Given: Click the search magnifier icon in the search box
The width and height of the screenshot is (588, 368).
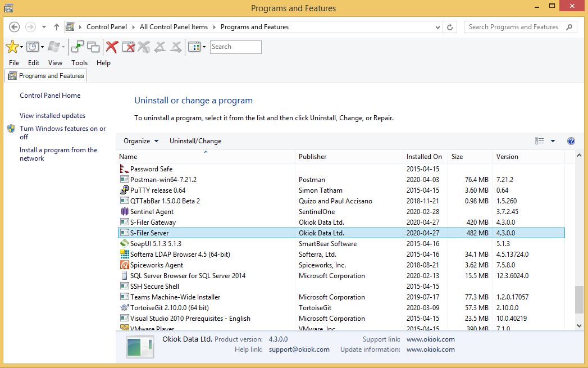Looking at the screenshot, I should click(569, 27).
